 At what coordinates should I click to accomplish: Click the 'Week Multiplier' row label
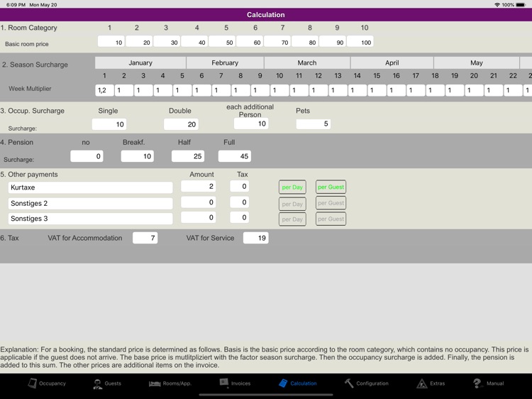click(30, 89)
